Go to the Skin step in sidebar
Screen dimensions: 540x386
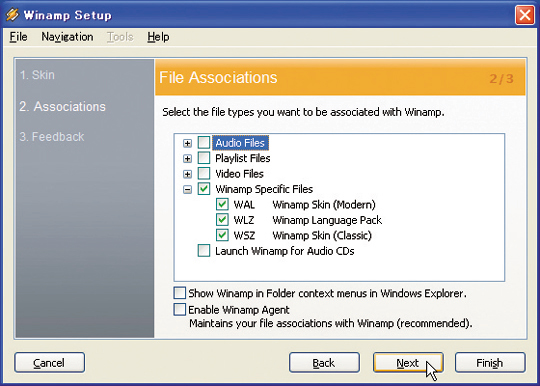[37, 75]
